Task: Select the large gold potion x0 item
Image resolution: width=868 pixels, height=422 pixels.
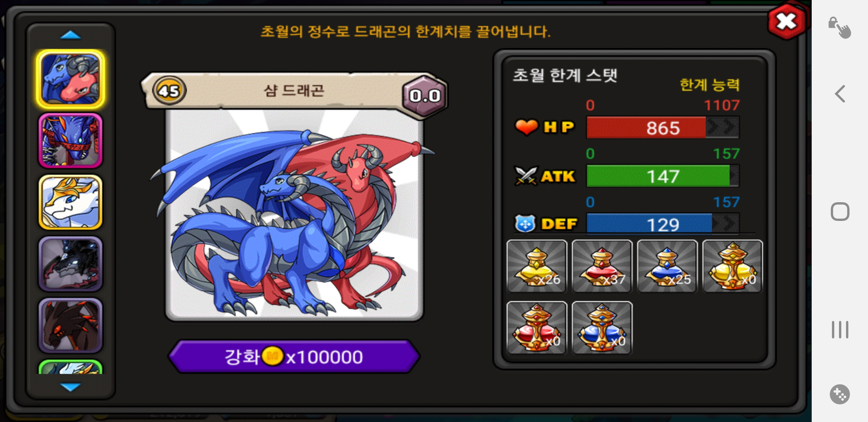Action: point(732,266)
